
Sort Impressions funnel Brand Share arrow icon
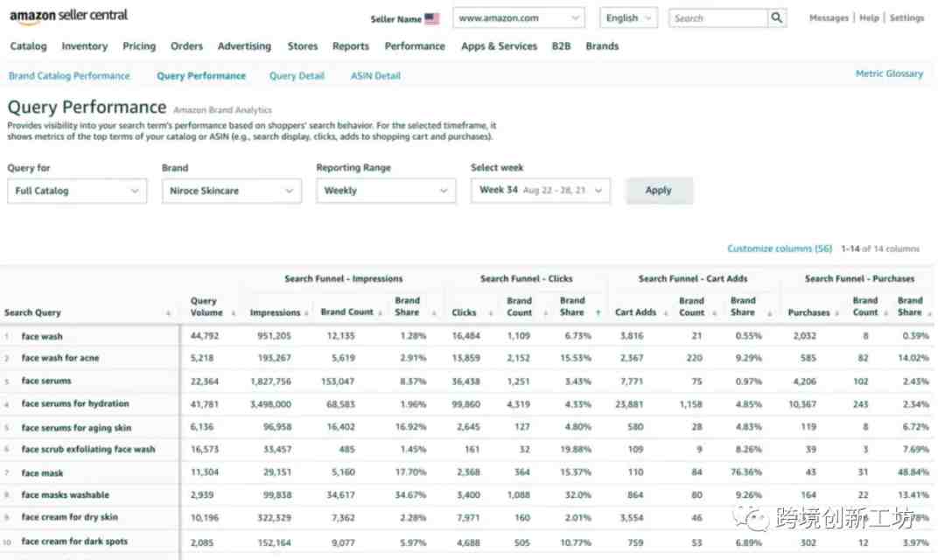tap(434, 313)
